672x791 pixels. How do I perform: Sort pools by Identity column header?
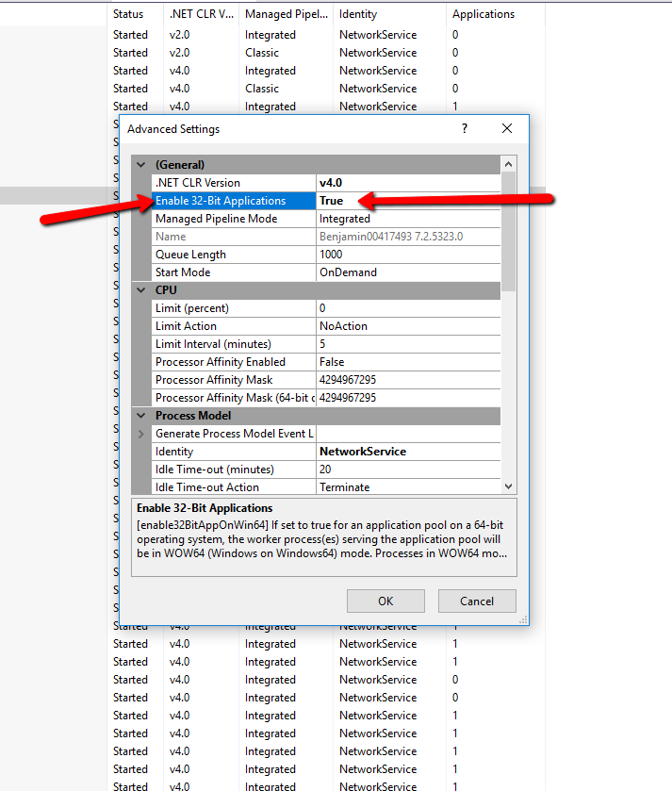coord(389,14)
